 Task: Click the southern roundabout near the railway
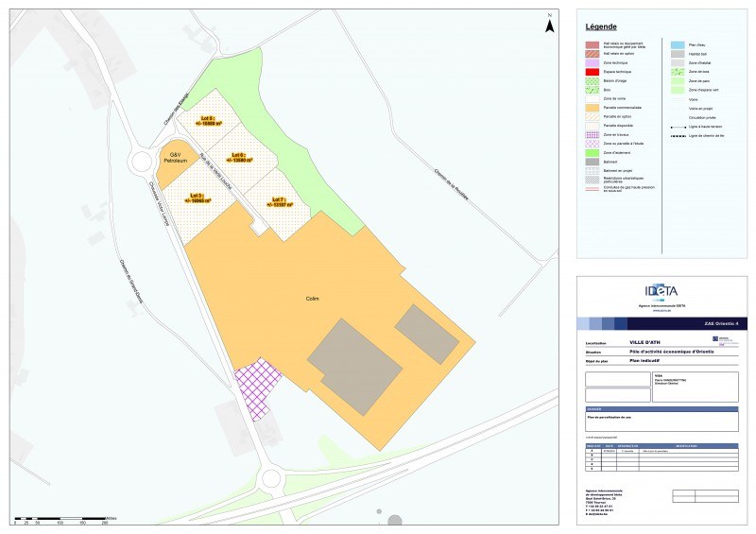(270, 478)
